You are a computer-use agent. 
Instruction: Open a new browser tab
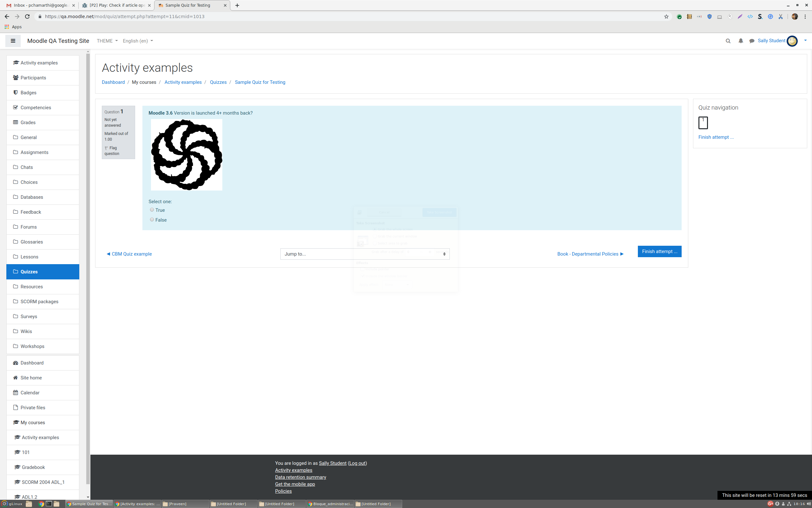(237, 5)
